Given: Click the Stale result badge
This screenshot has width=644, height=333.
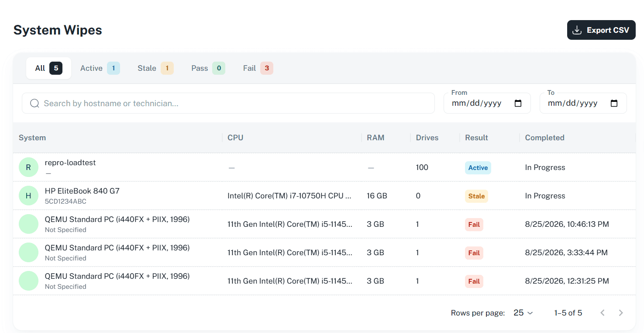Looking at the screenshot, I should pyautogui.click(x=476, y=196).
